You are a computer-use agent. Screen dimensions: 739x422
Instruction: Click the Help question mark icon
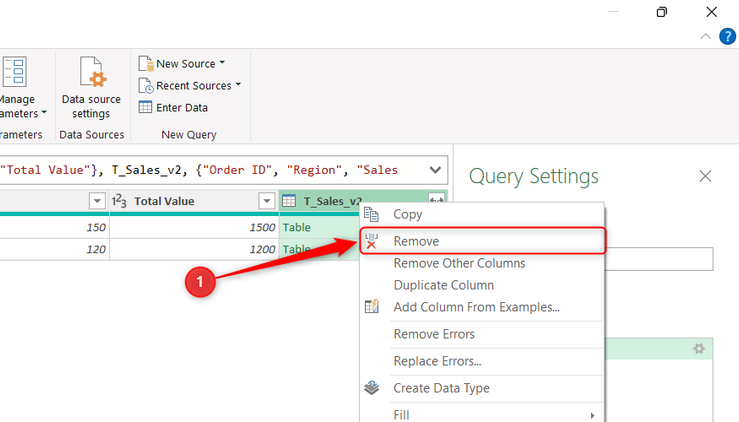pyautogui.click(x=727, y=36)
